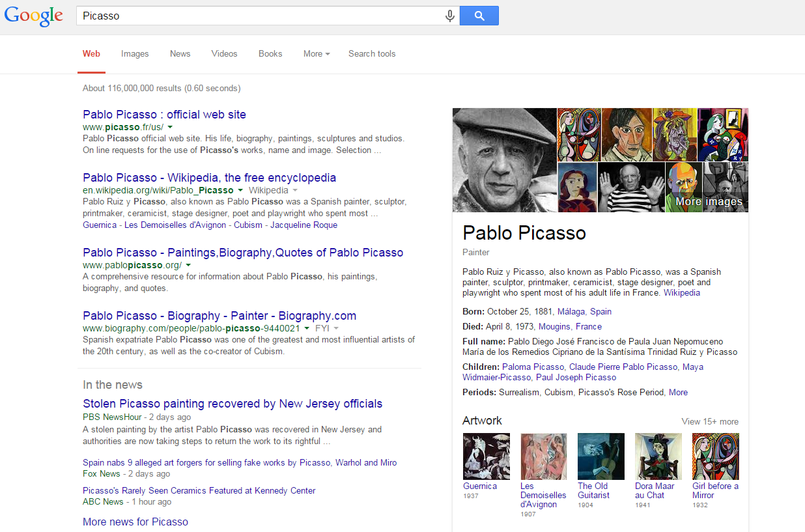Open the Málaga birthplace link

coord(571,311)
